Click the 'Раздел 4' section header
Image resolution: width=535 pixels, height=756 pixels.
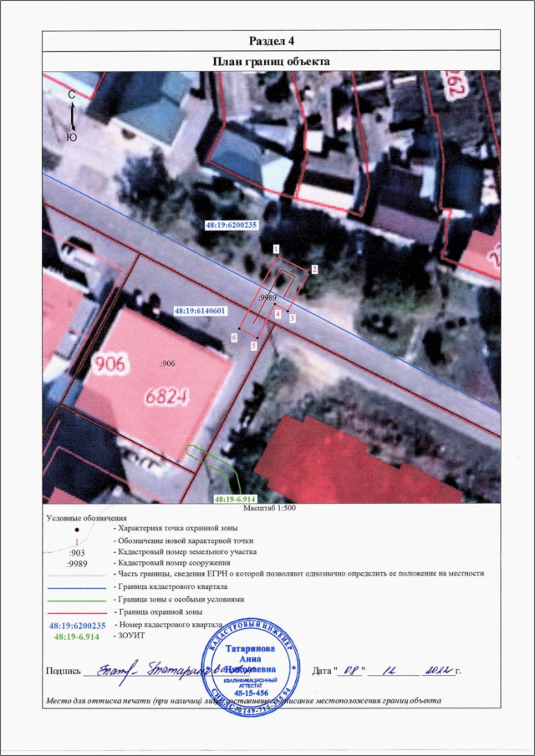[x=272, y=41]
